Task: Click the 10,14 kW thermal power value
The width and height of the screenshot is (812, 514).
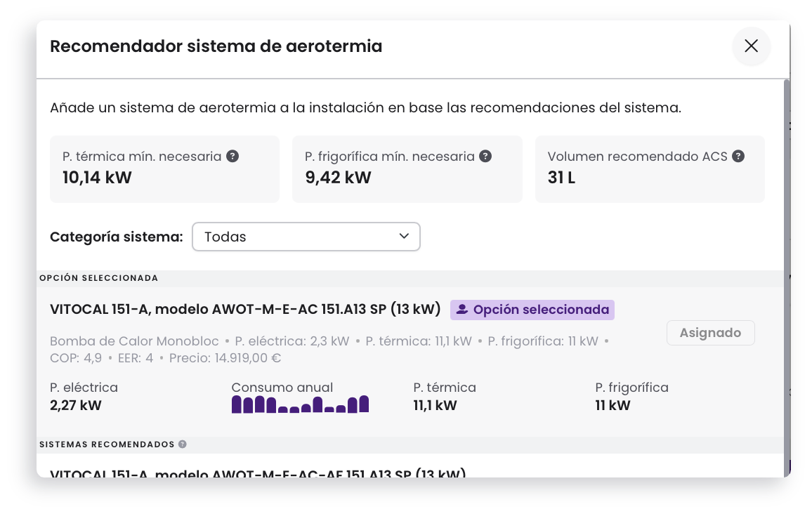Action: click(97, 178)
